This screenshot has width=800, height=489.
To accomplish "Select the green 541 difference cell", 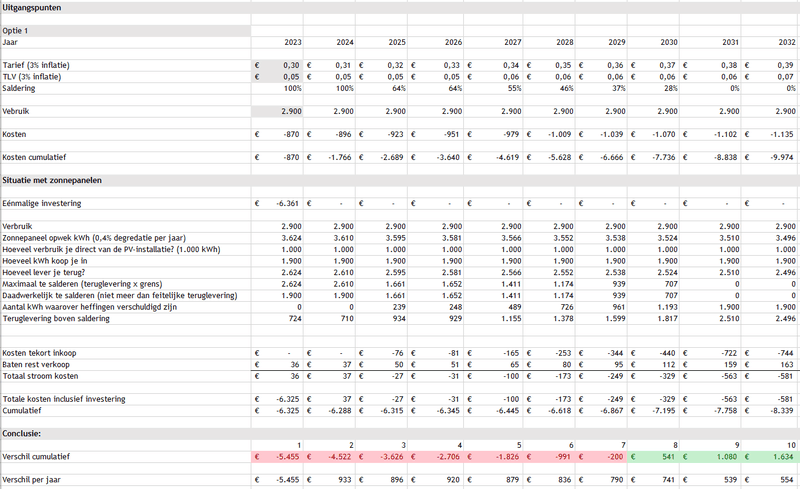I will 653,457.
